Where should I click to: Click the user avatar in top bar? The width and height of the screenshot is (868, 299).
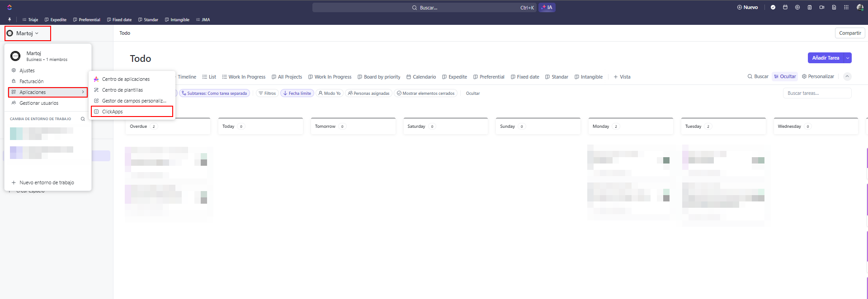click(860, 7)
